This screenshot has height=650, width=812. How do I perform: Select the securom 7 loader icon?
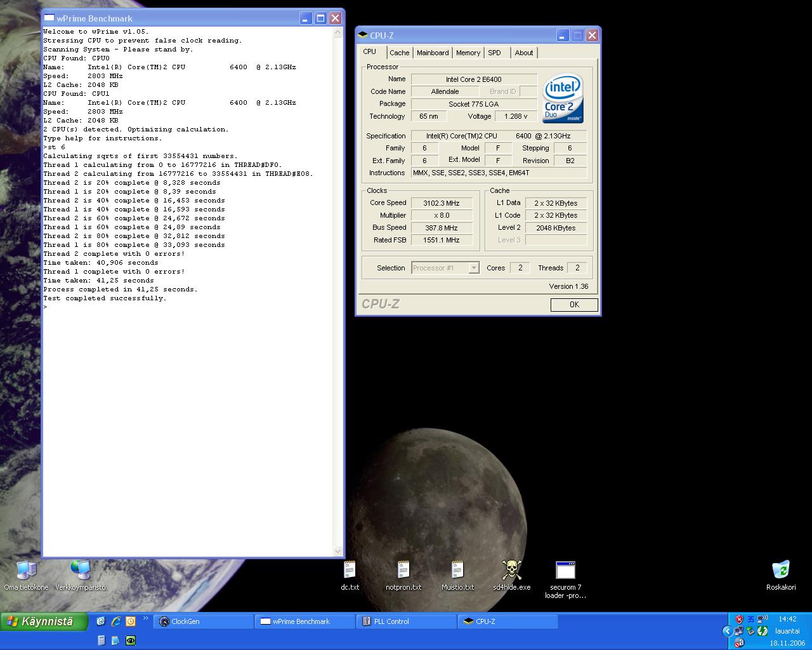565,580
